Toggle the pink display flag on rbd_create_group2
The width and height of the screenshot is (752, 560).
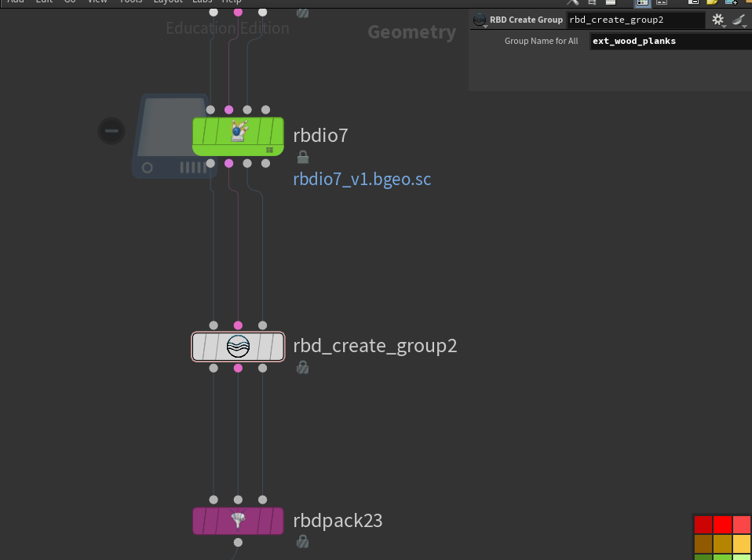tap(238, 368)
